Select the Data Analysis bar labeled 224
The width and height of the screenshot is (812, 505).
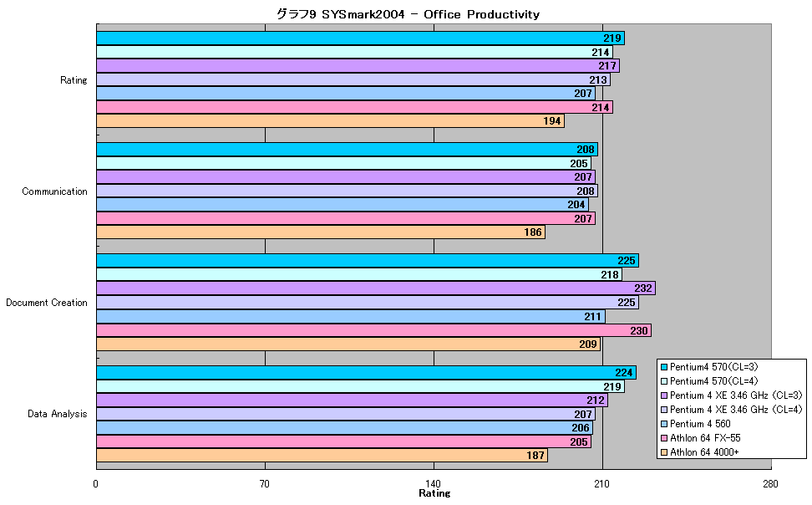pyautogui.click(x=367, y=372)
